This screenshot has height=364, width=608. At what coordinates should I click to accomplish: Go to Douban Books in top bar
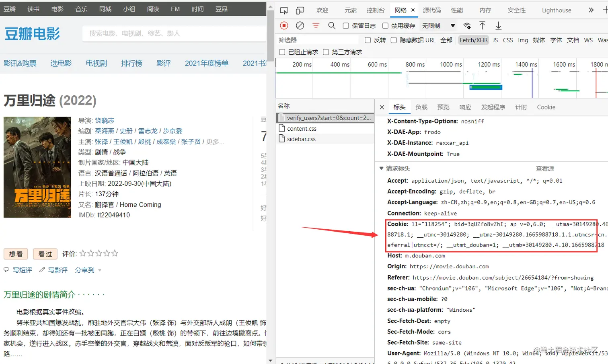[33, 9]
